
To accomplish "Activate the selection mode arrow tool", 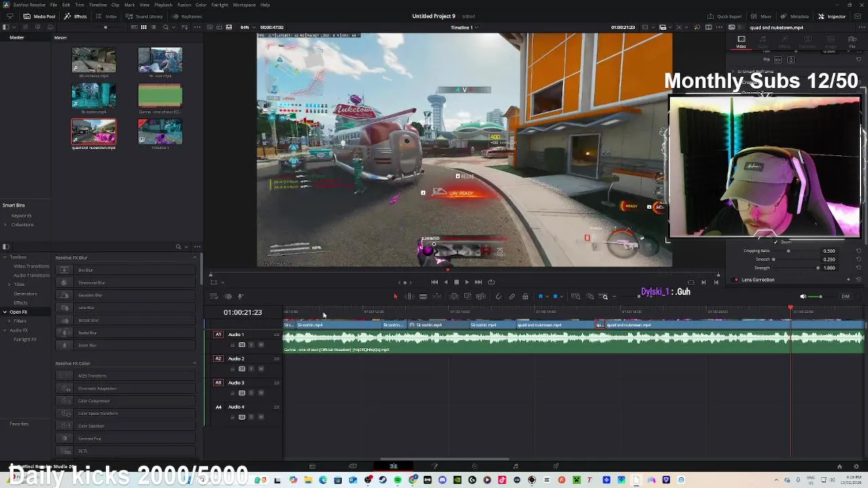I will 395,296.
